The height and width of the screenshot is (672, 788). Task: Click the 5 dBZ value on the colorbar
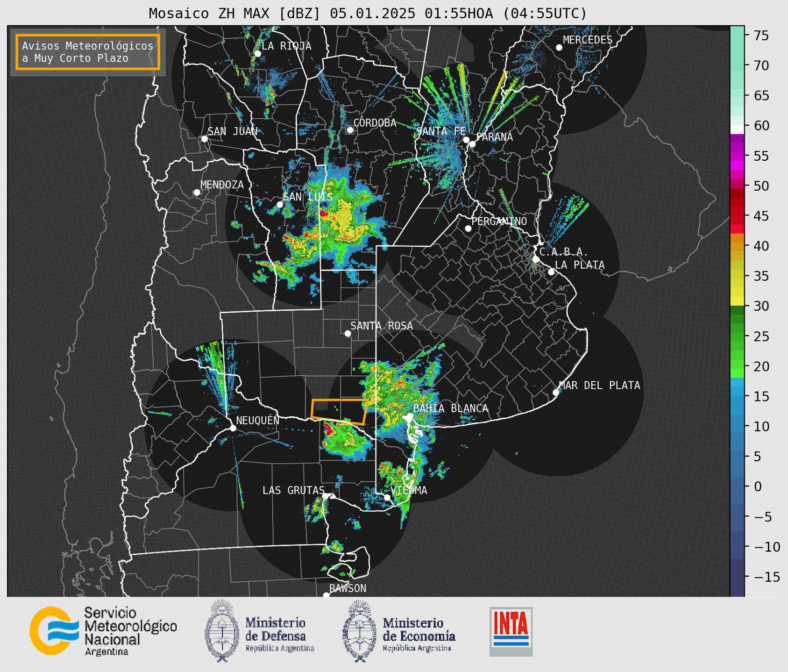point(758,457)
